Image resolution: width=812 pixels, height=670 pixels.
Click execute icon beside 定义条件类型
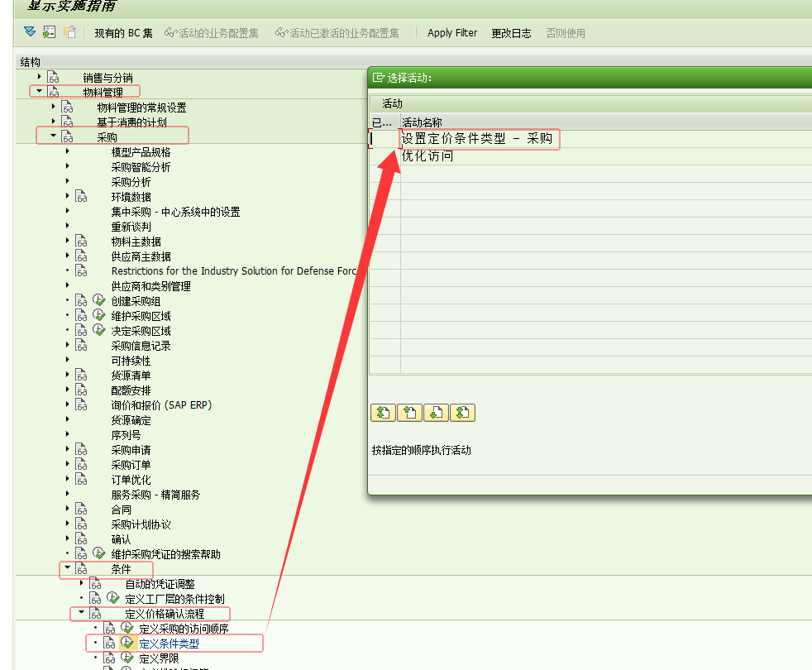(127, 643)
